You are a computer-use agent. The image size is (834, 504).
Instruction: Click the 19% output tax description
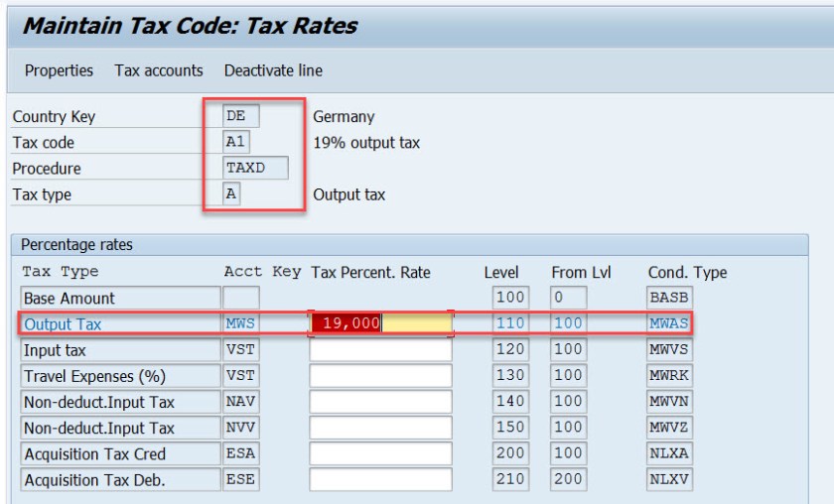[x=366, y=143]
